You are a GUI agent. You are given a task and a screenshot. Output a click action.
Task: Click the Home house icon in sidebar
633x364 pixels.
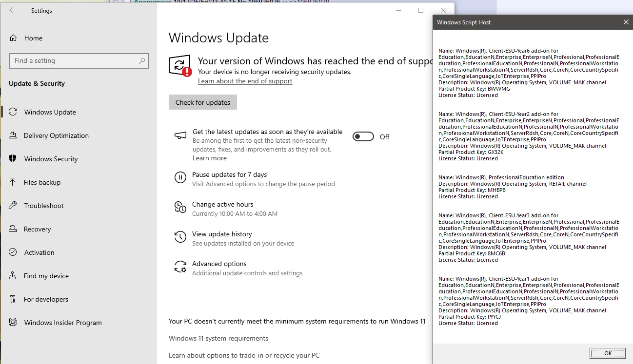[x=13, y=38]
